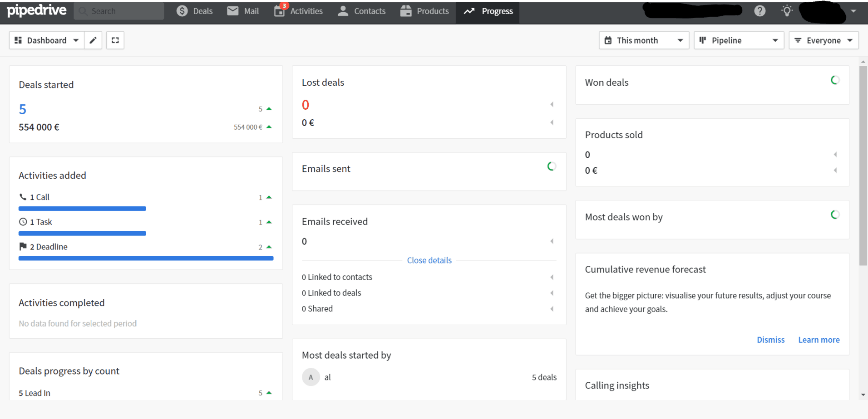
Task: Click the Products sold heading
Action: 614,135
